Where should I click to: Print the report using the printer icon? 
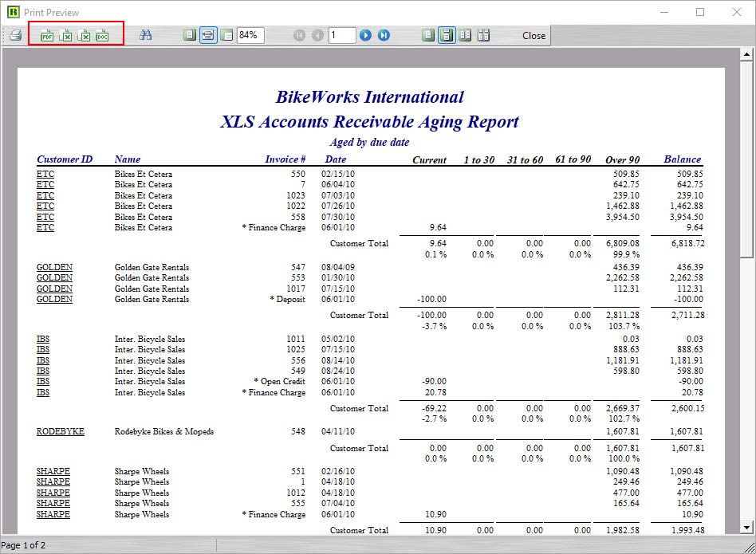[x=14, y=35]
